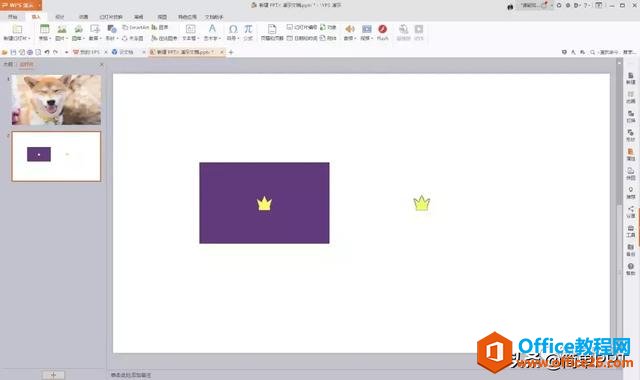Image resolution: width=640 pixels, height=380 pixels.
Task: Select the purple rectangle on the slide
Action: pyautogui.click(x=264, y=203)
